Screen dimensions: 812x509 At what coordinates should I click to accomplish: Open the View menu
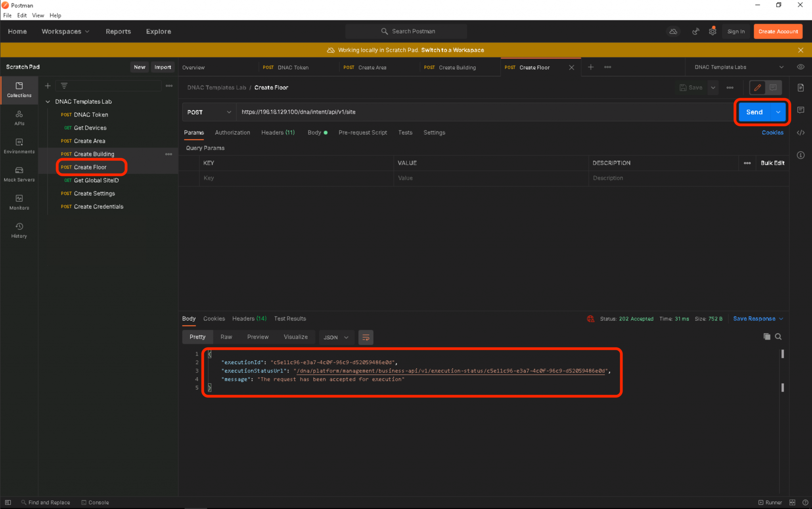38,15
